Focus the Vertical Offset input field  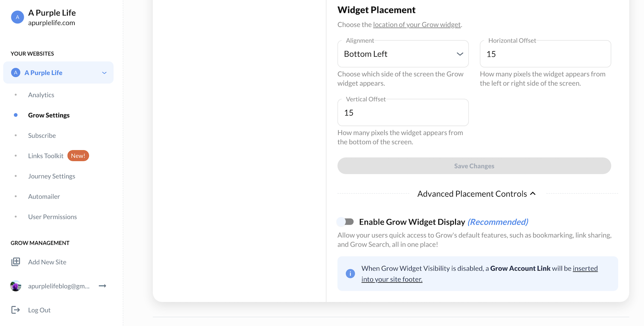[403, 113]
